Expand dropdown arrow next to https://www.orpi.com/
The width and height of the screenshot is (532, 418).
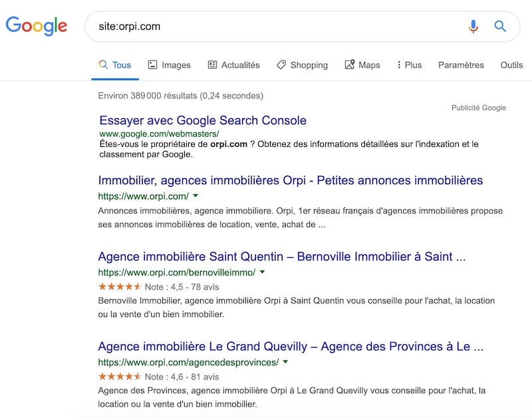click(196, 196)
